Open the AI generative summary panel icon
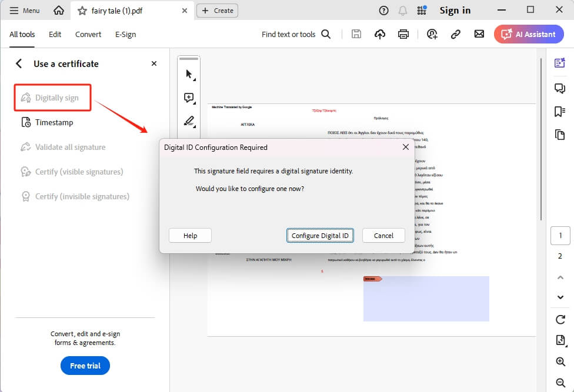Viewport: 574px width, 392px height. [x=560, y=63]
